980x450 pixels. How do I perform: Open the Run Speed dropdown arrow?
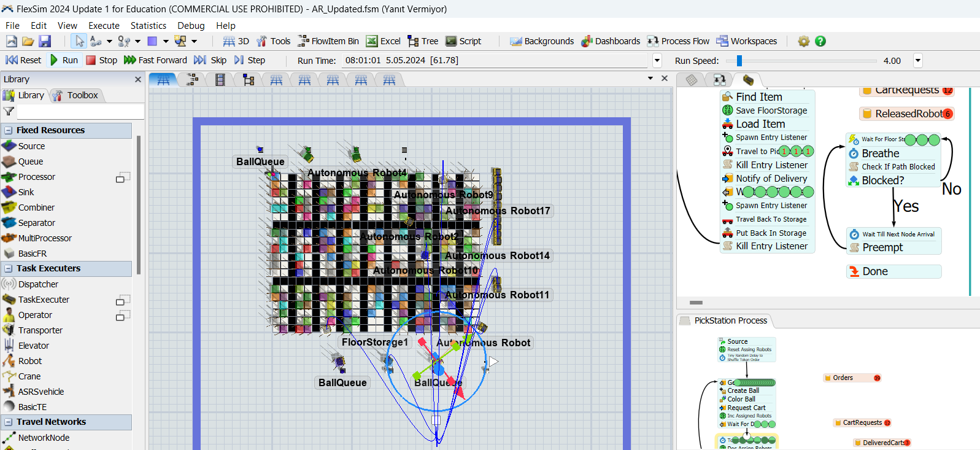pos(918,60)
